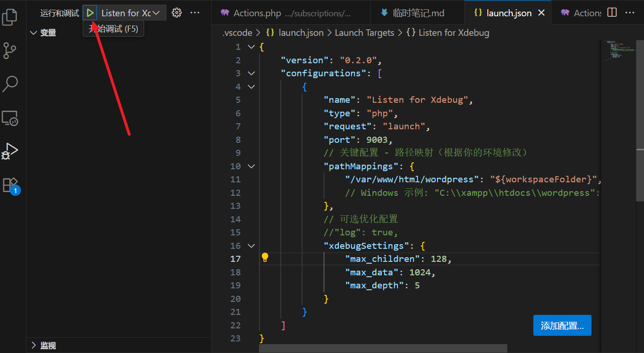Image resolution: width=644 pixels, height=353 pixels.
Task: Click the //"log": true comment line
Action: pos(361,233)
